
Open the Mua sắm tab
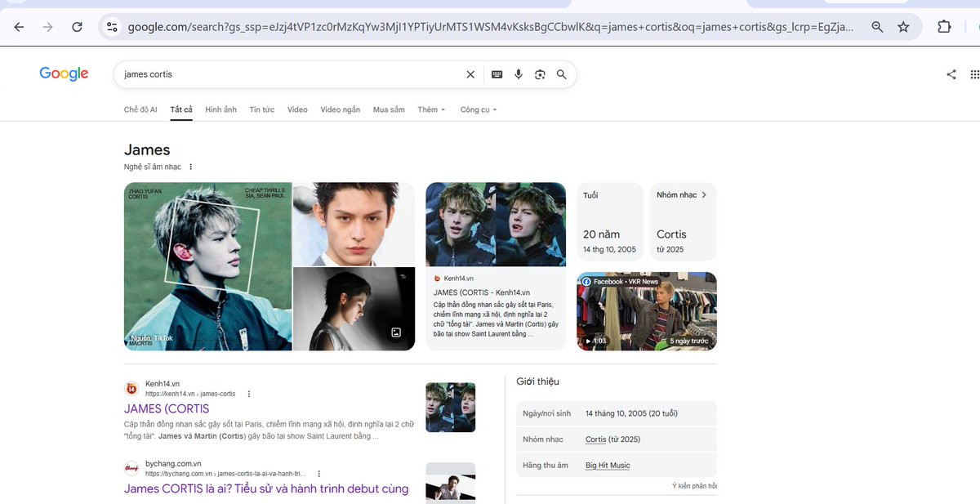click(389, 109)
